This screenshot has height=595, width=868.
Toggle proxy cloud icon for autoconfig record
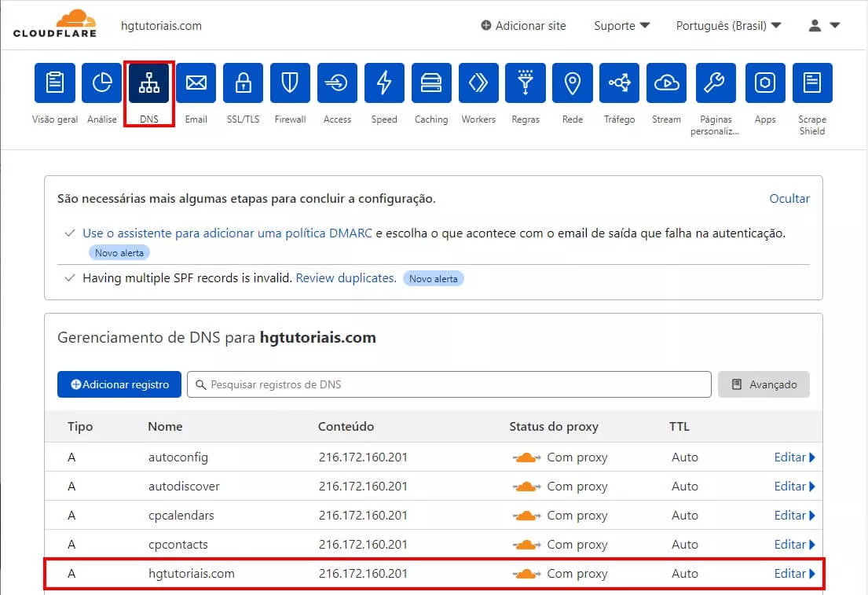[526, 457]
